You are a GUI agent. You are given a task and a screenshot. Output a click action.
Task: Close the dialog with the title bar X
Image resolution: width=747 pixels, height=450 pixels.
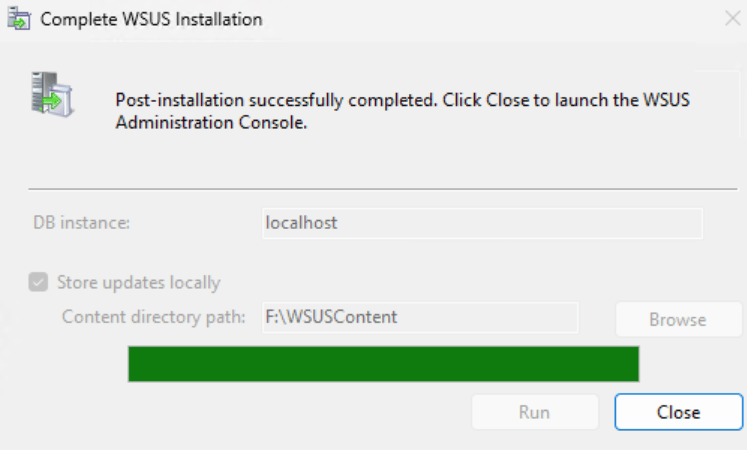tap(730, 19)
